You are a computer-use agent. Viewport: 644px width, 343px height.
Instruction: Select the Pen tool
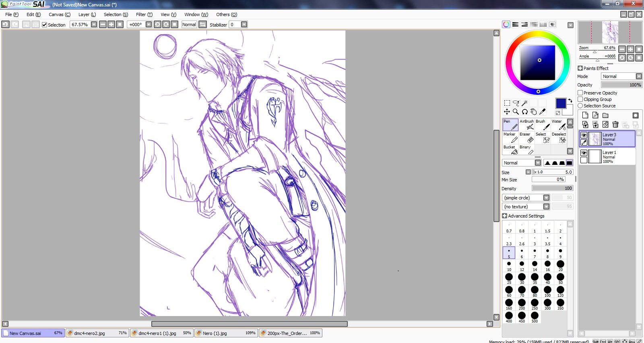(x=510, y=125)
